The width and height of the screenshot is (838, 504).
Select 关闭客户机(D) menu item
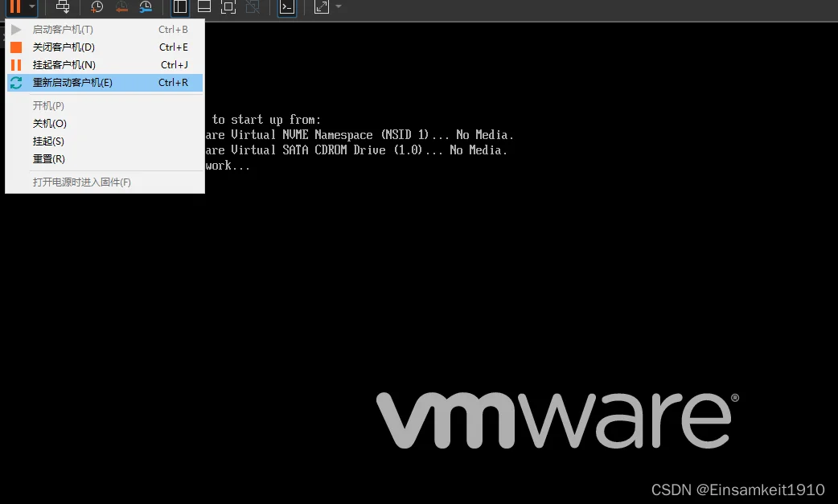(105, 47)
